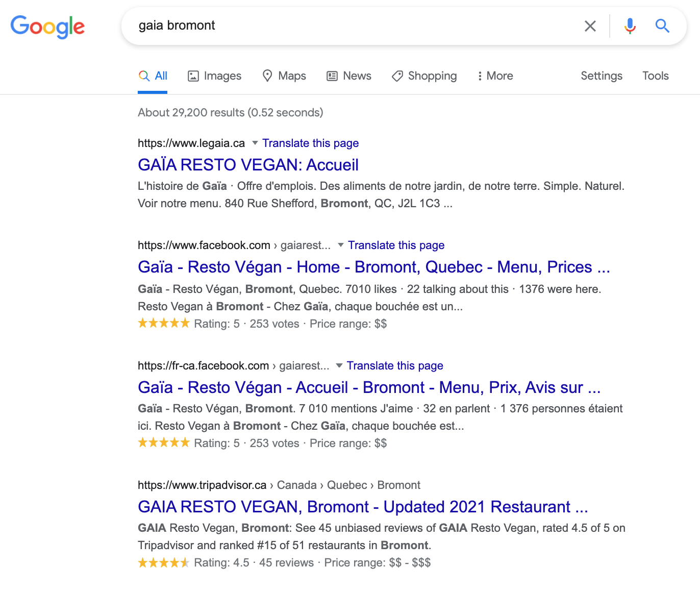The height and width of the screenshot is (592, 700).
Task: Open the Tools menu
Action: click(x=655, y=76)
